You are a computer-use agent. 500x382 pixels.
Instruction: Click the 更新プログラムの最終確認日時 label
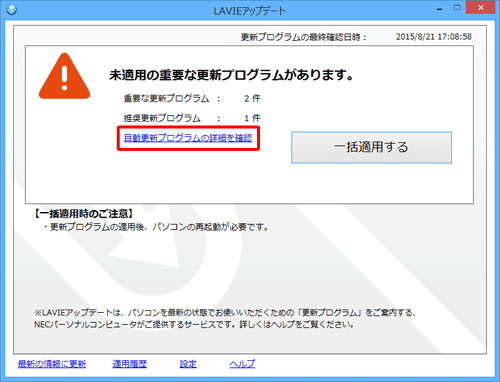click(x=304, y=37)
